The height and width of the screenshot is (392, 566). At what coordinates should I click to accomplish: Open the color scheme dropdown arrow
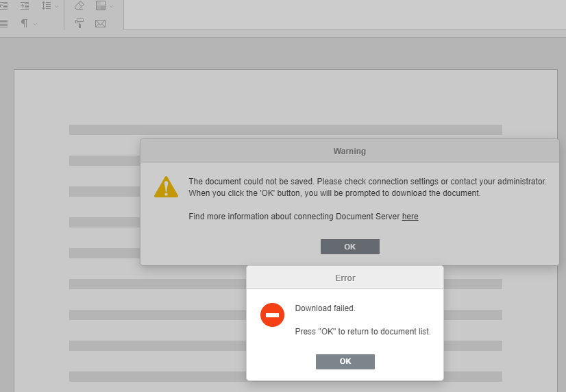pos(111,6)
